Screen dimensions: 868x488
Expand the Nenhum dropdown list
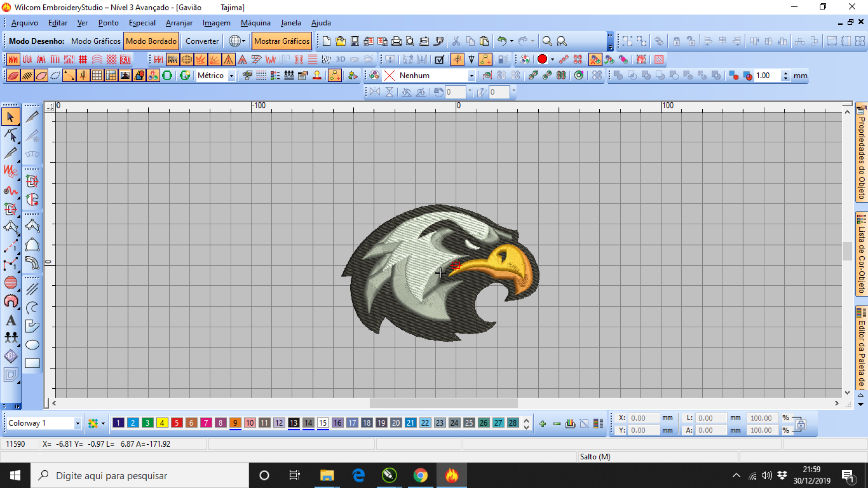471,75
